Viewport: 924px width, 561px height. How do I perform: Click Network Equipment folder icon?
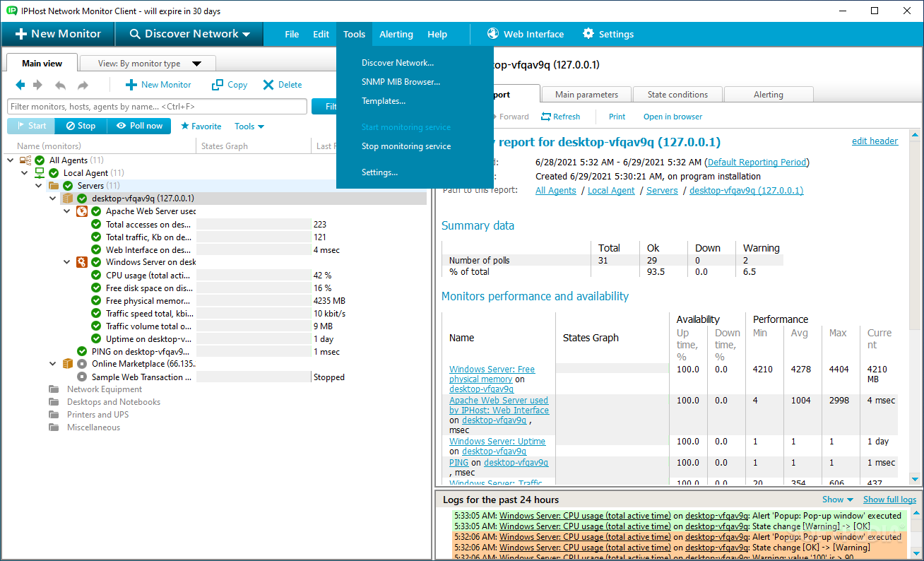pyautogui.click(x=54, y=389)
